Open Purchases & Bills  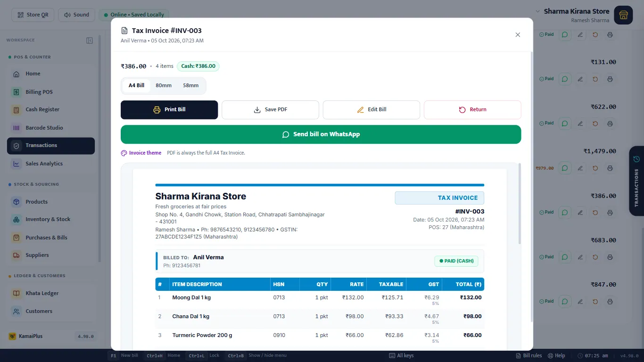51,238
